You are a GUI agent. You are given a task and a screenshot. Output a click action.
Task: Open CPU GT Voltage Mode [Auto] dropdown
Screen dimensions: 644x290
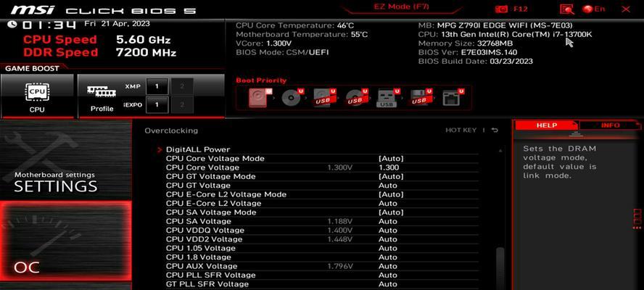[391, 177]
